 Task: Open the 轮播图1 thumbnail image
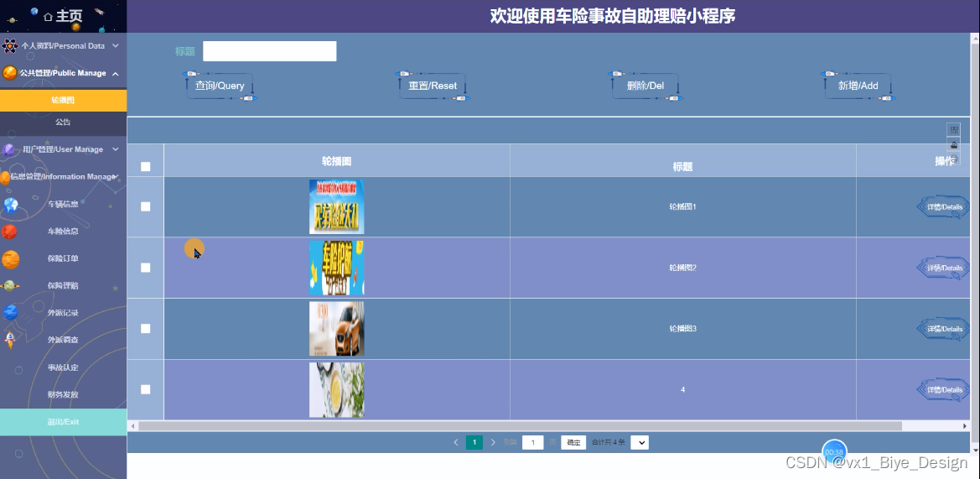point(336,207)
